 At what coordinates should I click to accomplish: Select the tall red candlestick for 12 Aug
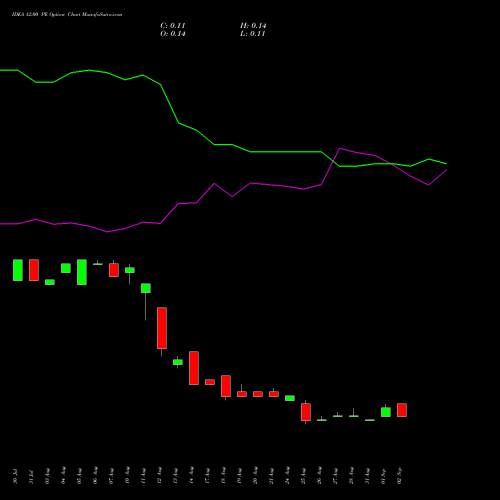click(162, 328)
